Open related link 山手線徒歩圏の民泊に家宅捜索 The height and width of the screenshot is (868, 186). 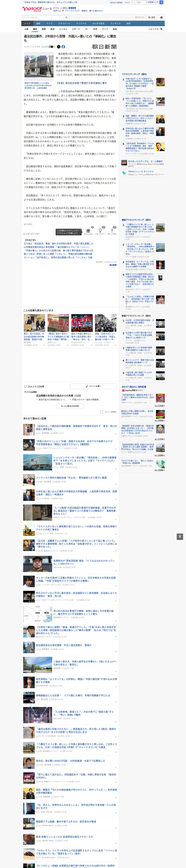point(56,247)
